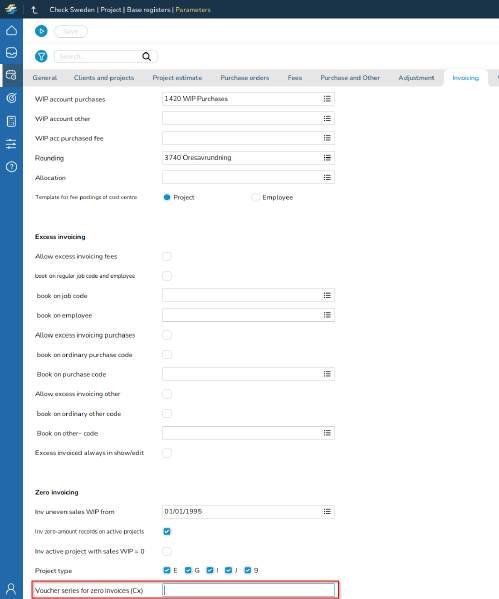Open the Inbox icon in the sidebar
499x599 pixels.
pos(11,52)
